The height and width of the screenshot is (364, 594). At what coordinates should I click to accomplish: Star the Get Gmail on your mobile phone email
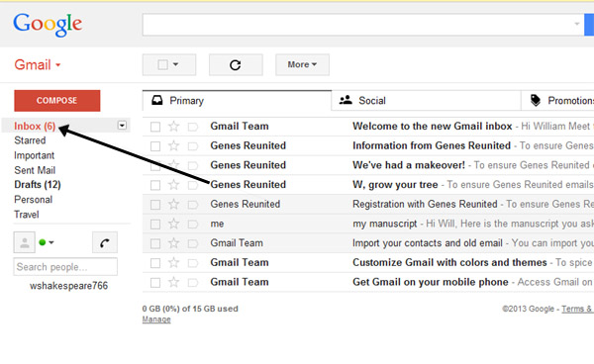coord(174,282)
